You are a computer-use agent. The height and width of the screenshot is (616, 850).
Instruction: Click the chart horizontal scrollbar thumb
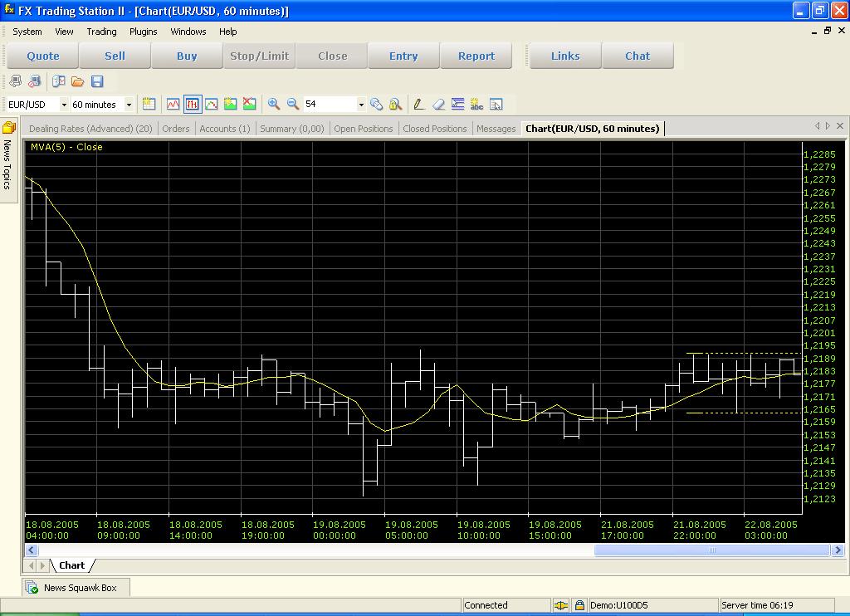711,550
